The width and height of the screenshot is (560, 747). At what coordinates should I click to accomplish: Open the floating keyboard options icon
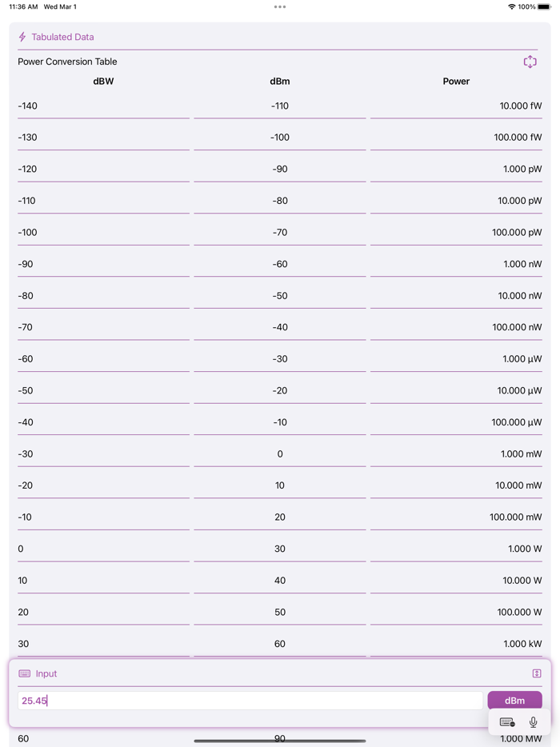coord(507,722)
